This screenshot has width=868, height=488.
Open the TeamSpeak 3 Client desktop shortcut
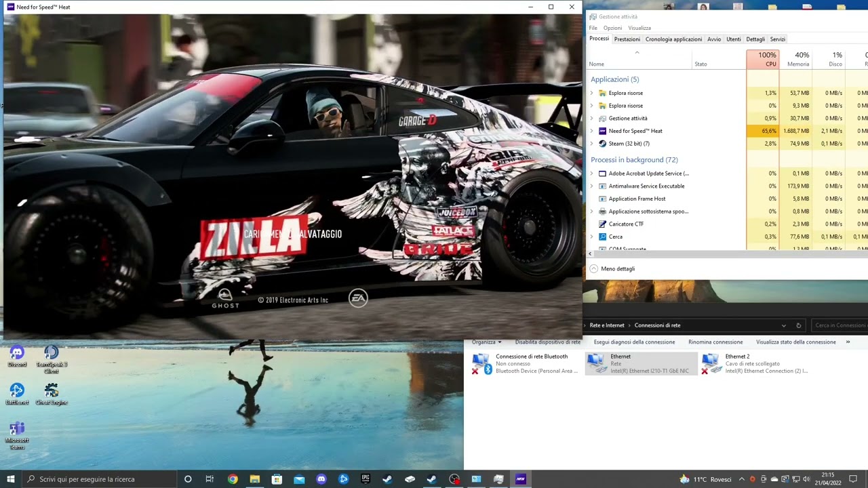[51, 359]
